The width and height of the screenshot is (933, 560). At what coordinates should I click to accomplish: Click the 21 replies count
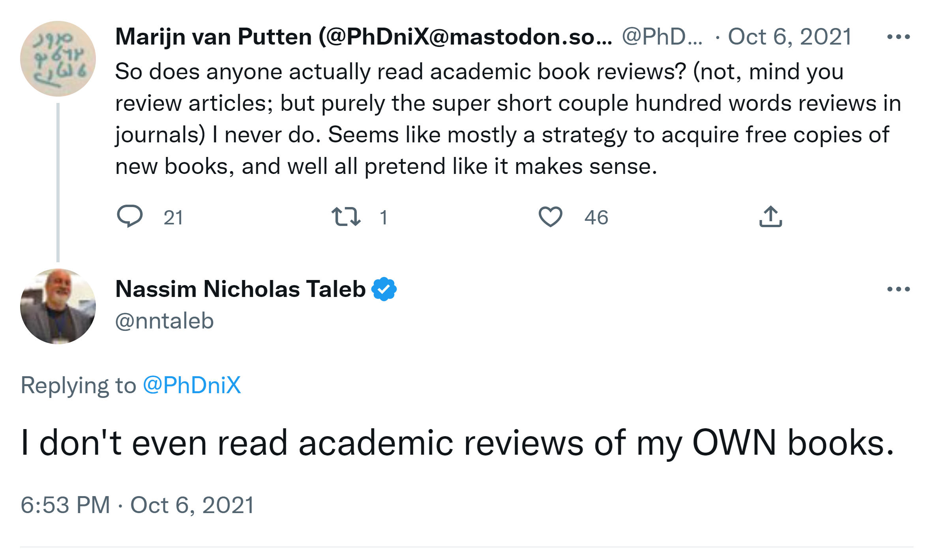pyautogui.click(x=173, y=218)
